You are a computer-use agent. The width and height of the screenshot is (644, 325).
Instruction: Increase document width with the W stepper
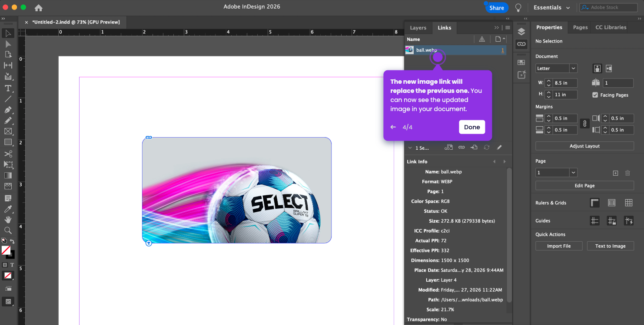point(549,81)
